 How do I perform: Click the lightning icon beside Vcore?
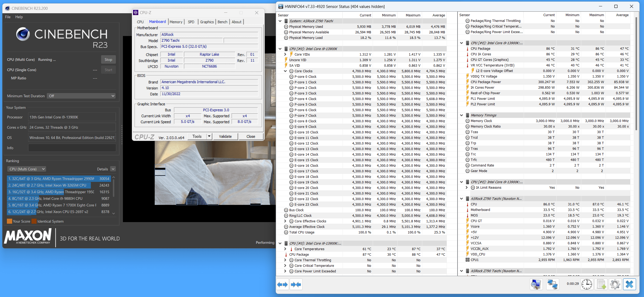[x=468, y=227]
